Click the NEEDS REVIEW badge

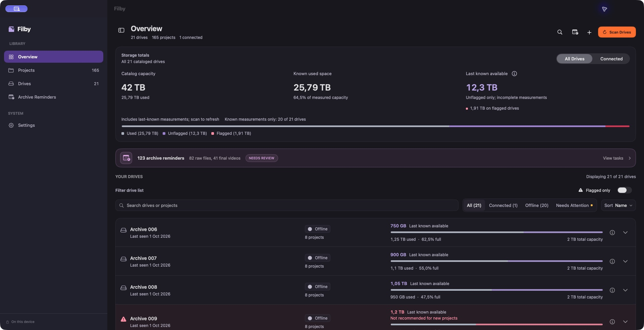[262, 158]
